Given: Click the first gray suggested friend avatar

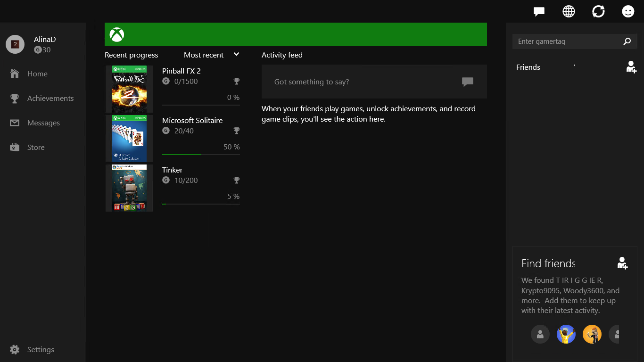Looking at the screenshot, I should pyautogui.click(x=540, y=334).
